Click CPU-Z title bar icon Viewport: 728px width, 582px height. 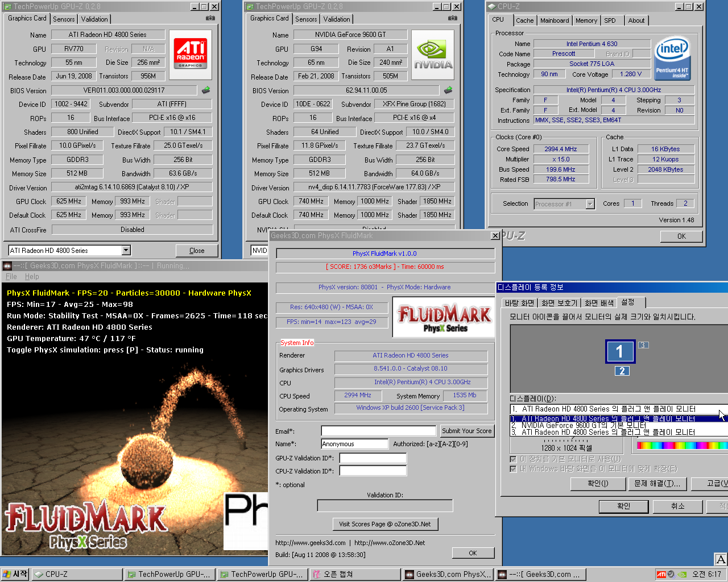(492, 6)
